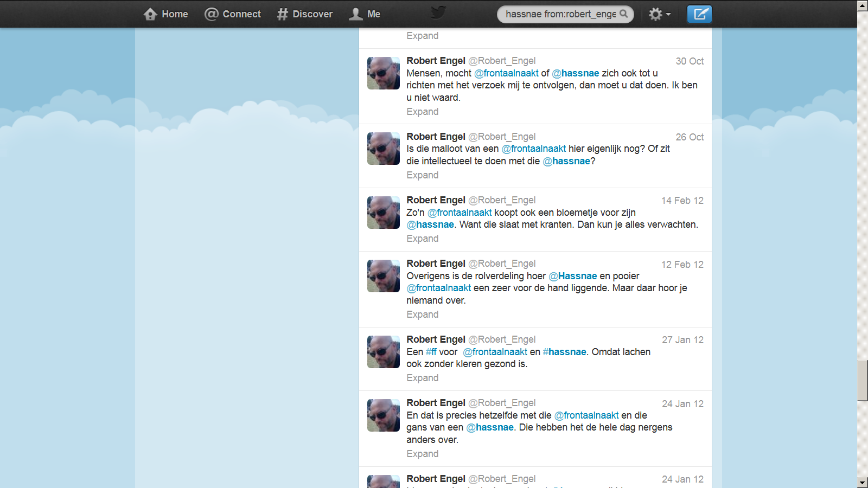Open @Hassnae mention in 12 Feb 12 tweet
868x488 pixels.
[x=573, y=276]
